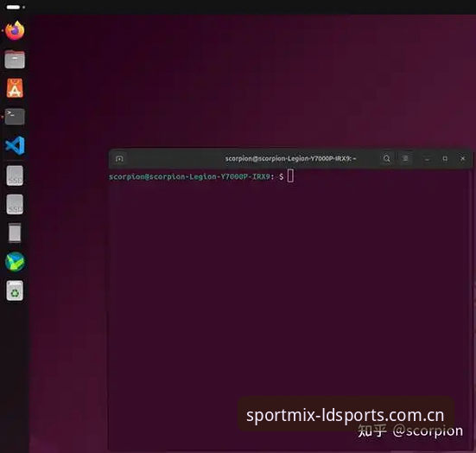Image resolution: width=476 pixels, height=453 pixels.
Task: Focus the terminal cursor input
Action: coord(290,175)
